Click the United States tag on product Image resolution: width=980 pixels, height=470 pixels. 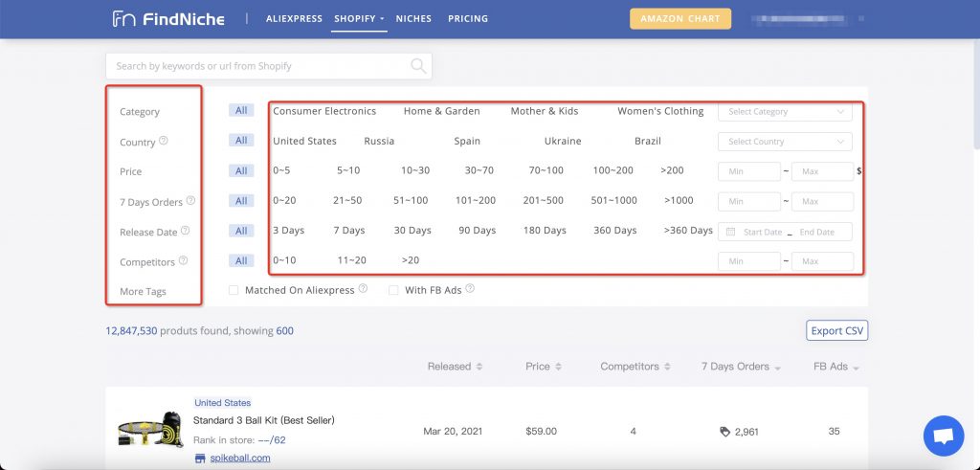pyautogui.click(x=222, y=403)
